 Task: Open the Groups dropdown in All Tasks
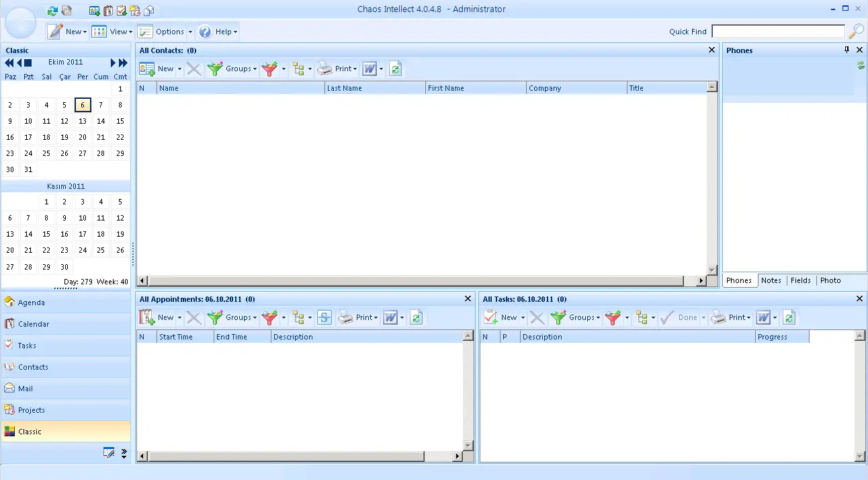pyautogui.click(x=576, y=317)
